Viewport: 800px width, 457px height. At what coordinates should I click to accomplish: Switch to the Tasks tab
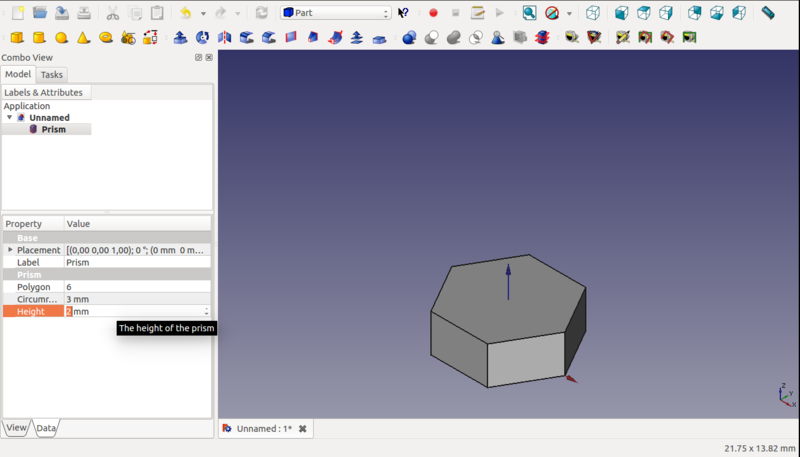click(x=52, y=75)
